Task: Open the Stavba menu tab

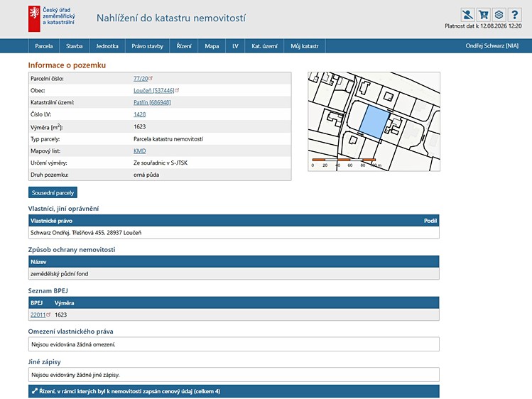Action: click(x=75, y=46)
